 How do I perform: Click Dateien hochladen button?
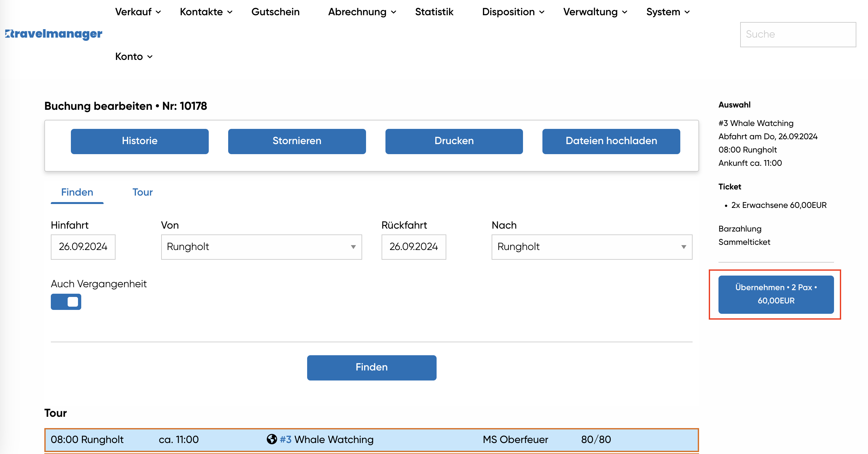tap(611, 141)
